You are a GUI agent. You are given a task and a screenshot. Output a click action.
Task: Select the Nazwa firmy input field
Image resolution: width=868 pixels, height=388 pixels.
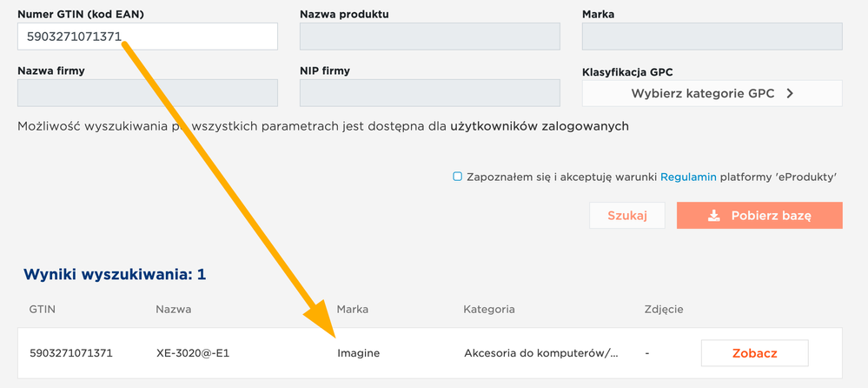148,93
